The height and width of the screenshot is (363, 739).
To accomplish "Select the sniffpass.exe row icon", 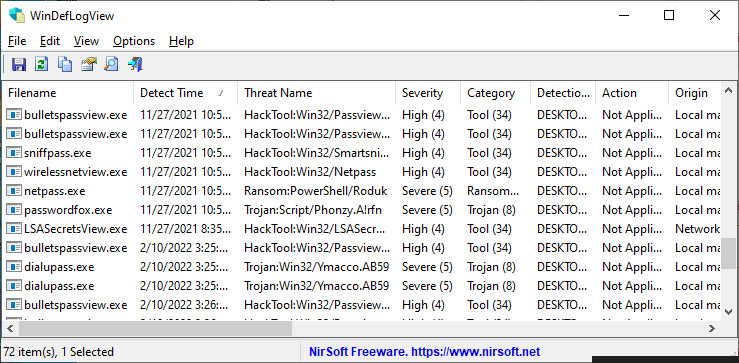I will click(x=14, y=153).
